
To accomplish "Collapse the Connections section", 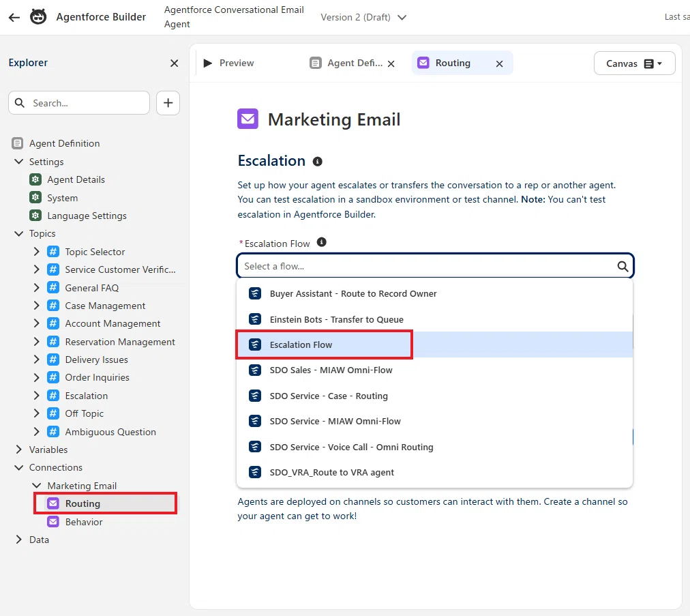I will point(18,467).
